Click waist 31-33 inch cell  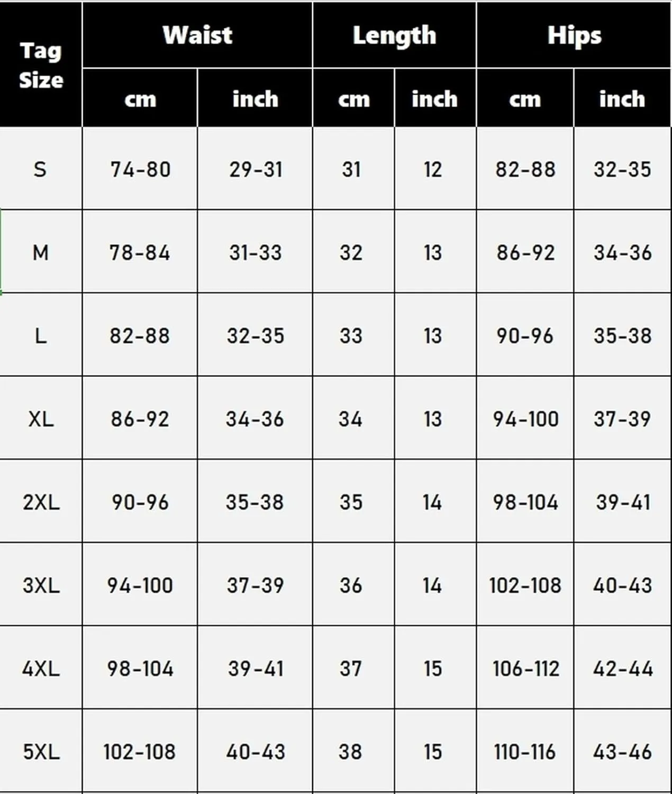click(255, 251)
